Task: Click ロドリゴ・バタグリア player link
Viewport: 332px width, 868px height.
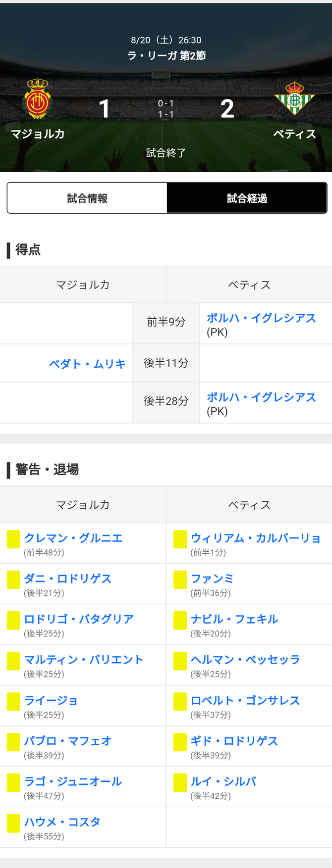Action: coord(79,620)
